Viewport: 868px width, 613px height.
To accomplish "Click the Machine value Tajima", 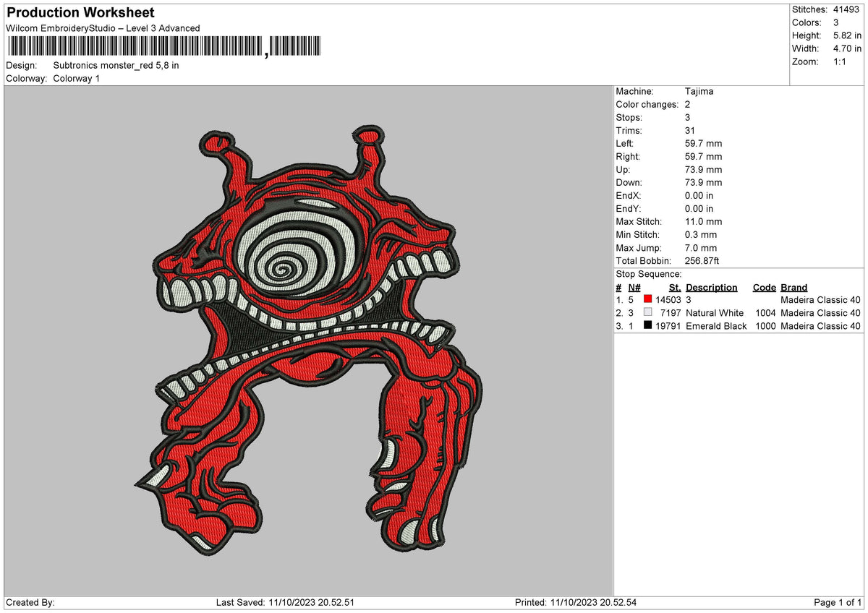I will (699, 92).
